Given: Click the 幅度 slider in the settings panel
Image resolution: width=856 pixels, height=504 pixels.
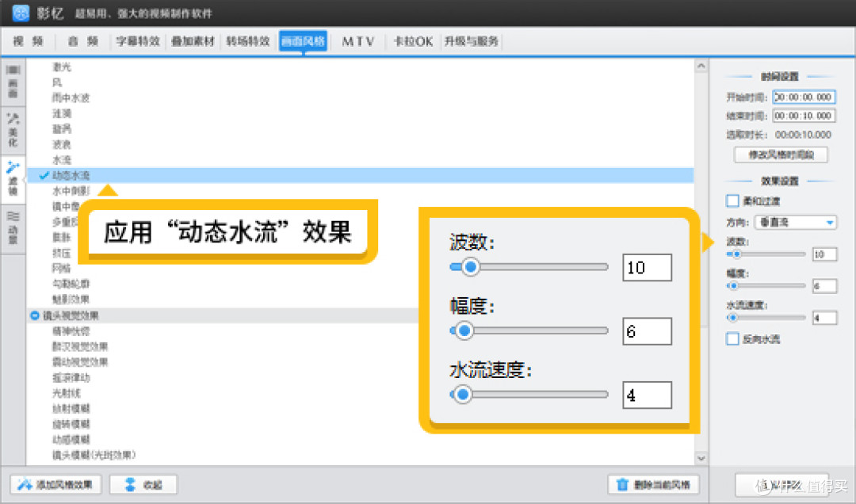Looking at the screenshot, I should (766, 285).
